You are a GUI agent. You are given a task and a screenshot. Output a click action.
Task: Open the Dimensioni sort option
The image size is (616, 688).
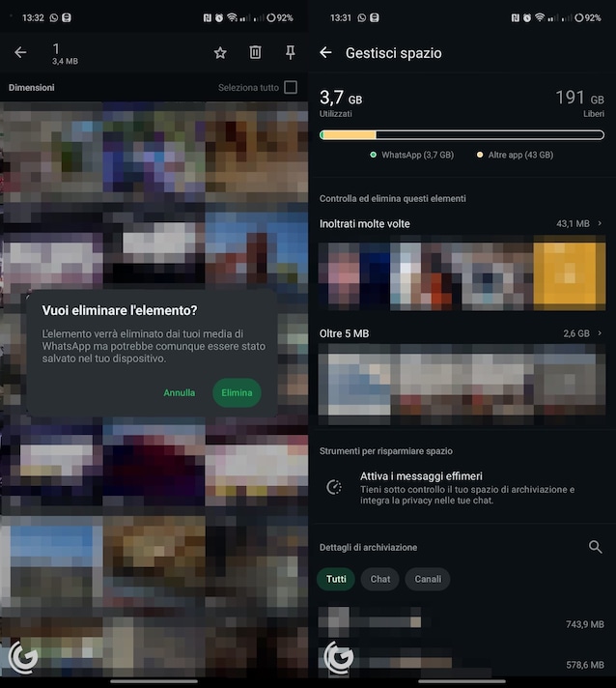(32, 88)
